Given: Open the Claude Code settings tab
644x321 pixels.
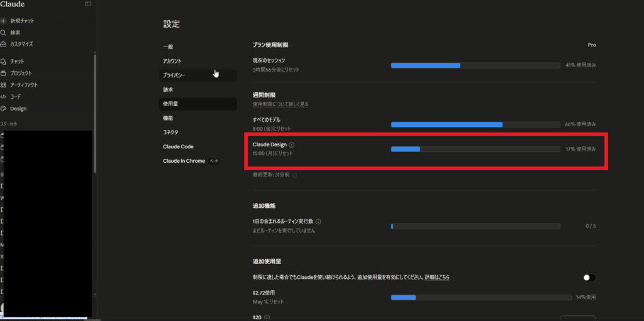Looking at the screenshot, I should pyautogui.click(x=178, y=146).
